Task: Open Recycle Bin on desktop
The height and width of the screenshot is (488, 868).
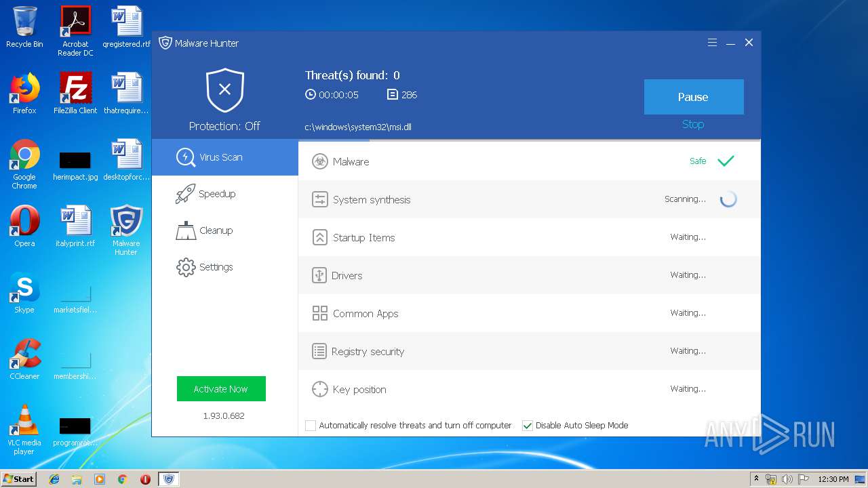Action: [24, 27]
